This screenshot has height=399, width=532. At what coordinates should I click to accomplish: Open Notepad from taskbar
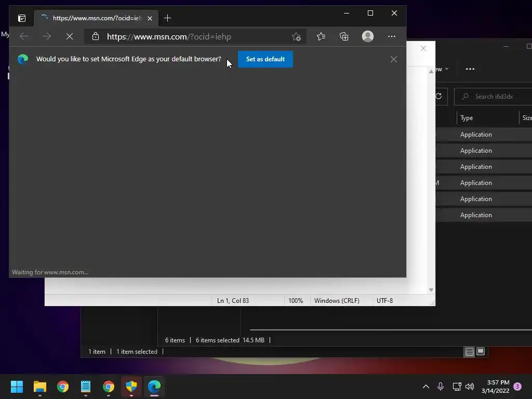point(86,387)
